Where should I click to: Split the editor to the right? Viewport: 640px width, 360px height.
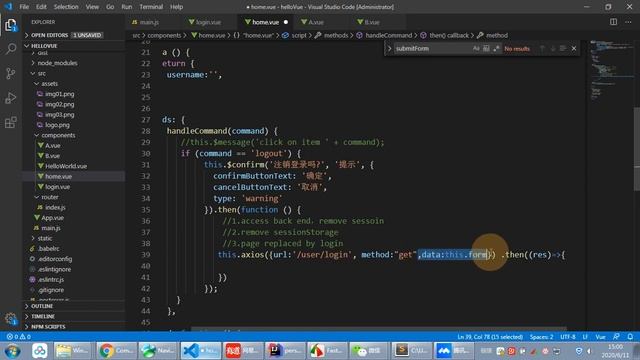613,22
